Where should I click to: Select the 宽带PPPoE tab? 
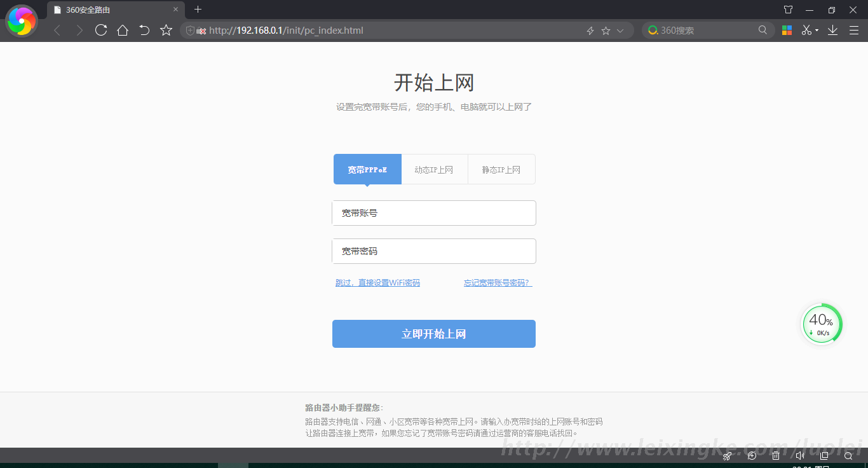[x=367, y=170]
